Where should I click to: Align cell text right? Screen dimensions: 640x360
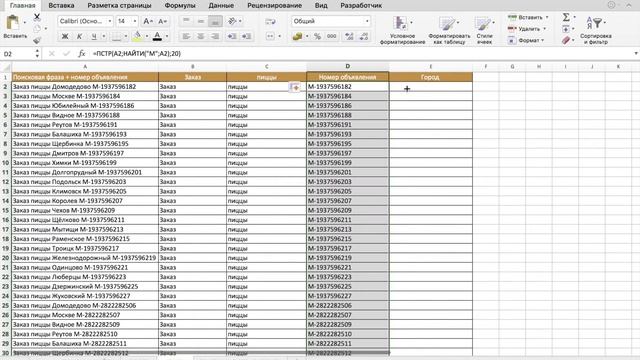point(215,36)
